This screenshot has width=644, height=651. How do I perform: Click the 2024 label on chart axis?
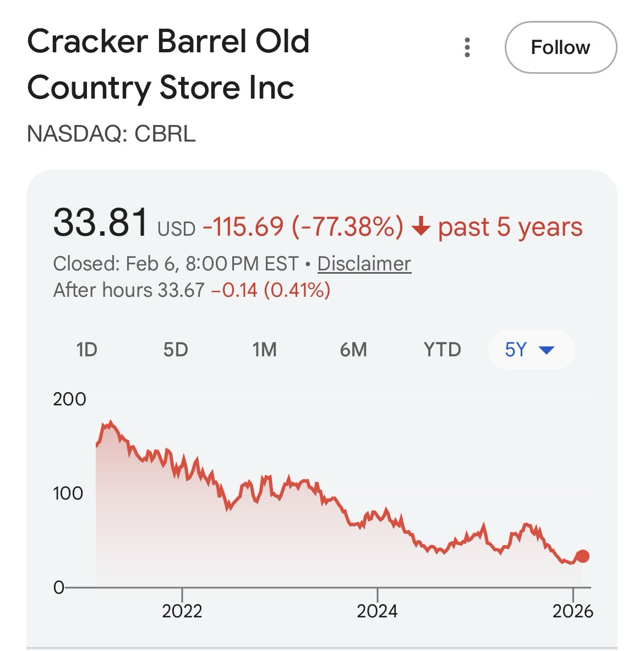coord(377,611)
